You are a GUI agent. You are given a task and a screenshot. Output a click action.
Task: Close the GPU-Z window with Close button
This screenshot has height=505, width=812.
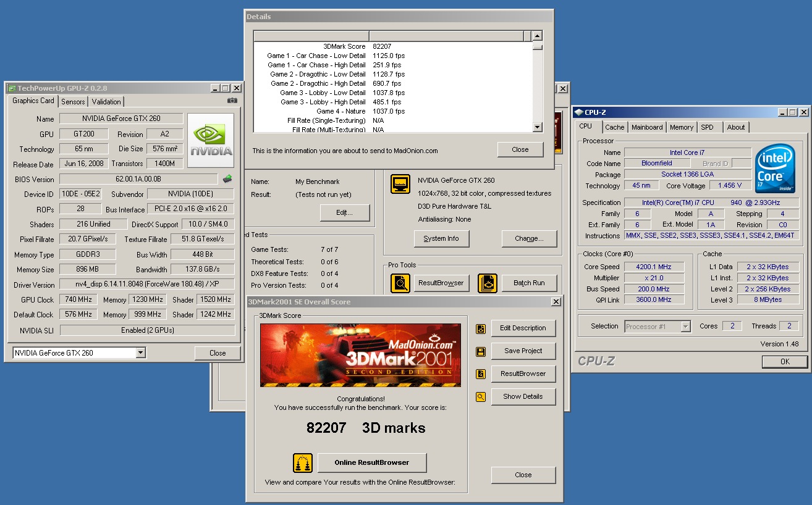pyautogui.click(x=218, y=353)
